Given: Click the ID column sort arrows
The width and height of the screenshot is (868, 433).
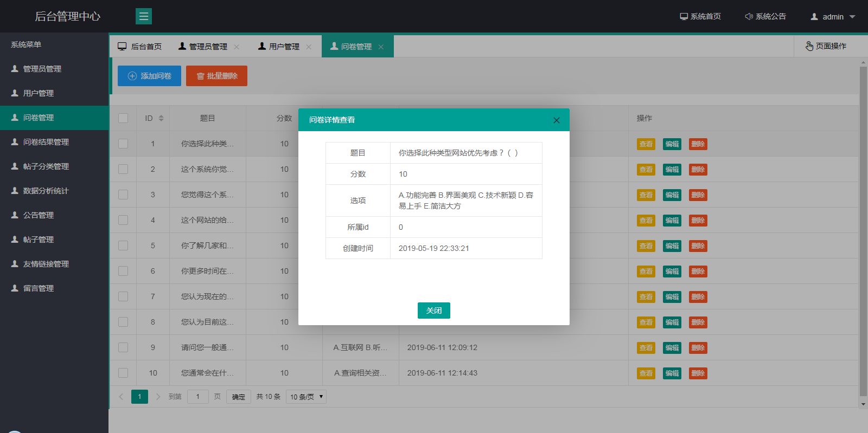Looking at the screenshot, I should [161, 118].
